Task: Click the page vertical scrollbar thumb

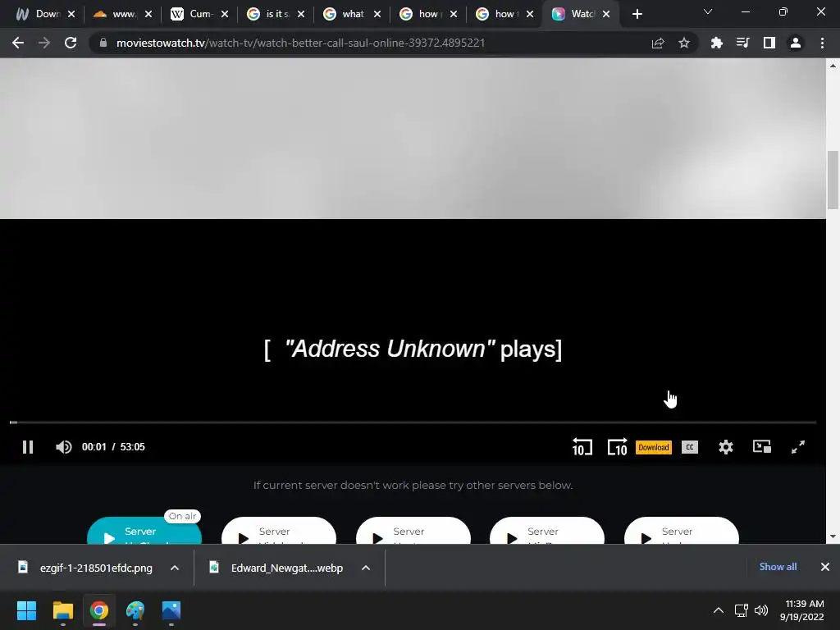Action: (x=833, y=180)
